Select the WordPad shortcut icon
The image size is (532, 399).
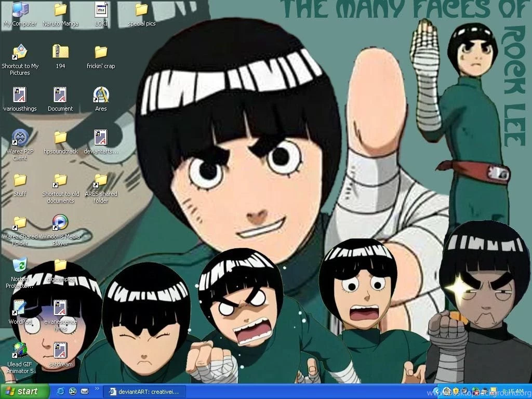pos(20,312)
